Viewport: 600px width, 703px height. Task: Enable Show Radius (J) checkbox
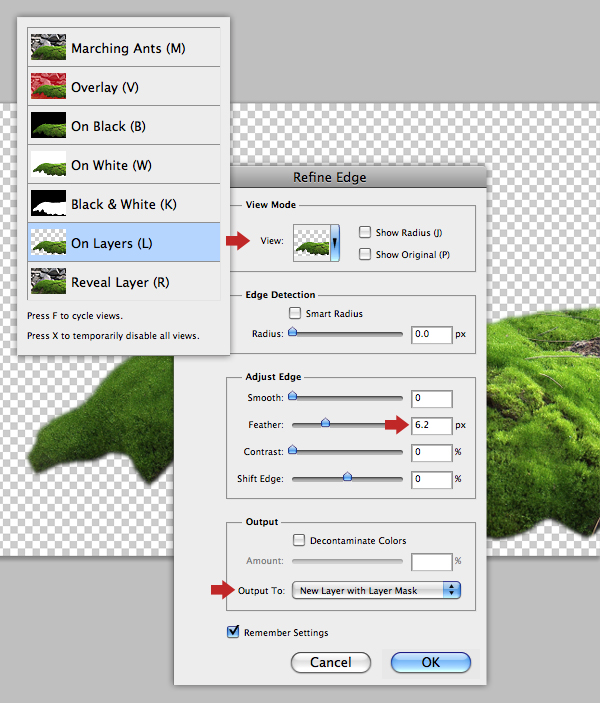tap(365, 232)
